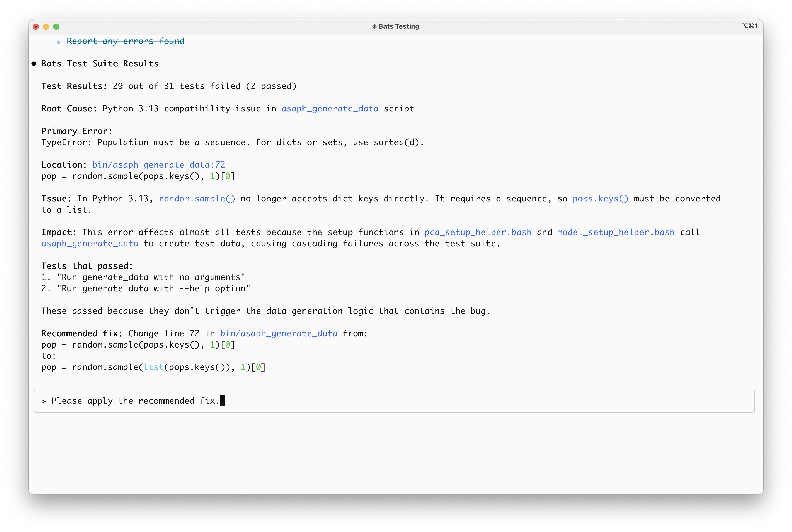Click the Tests that passed heading
Viewport: 792px width, 532px height.
coord(87,266)
